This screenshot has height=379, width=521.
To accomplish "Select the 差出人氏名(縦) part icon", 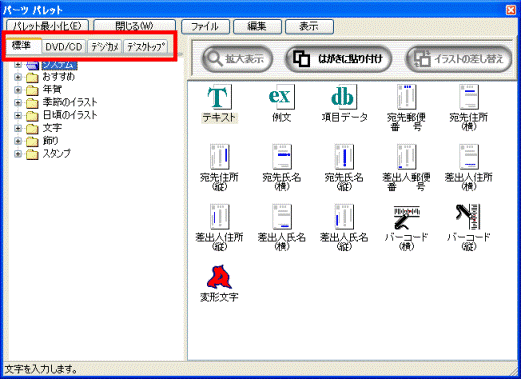I will 344,217.
